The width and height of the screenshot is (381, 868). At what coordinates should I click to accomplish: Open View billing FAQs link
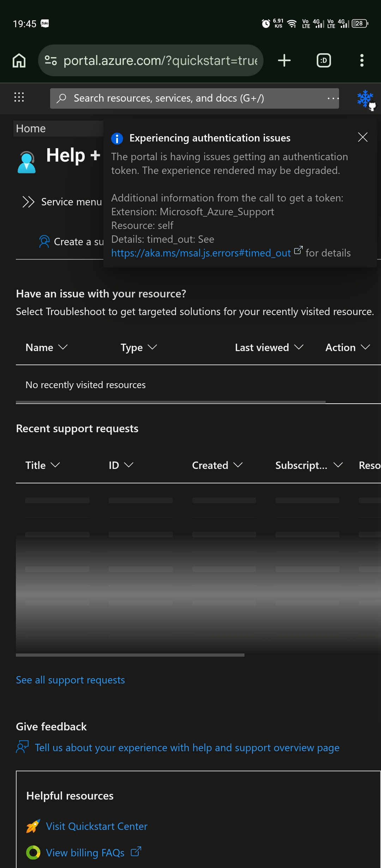(85, 853)
